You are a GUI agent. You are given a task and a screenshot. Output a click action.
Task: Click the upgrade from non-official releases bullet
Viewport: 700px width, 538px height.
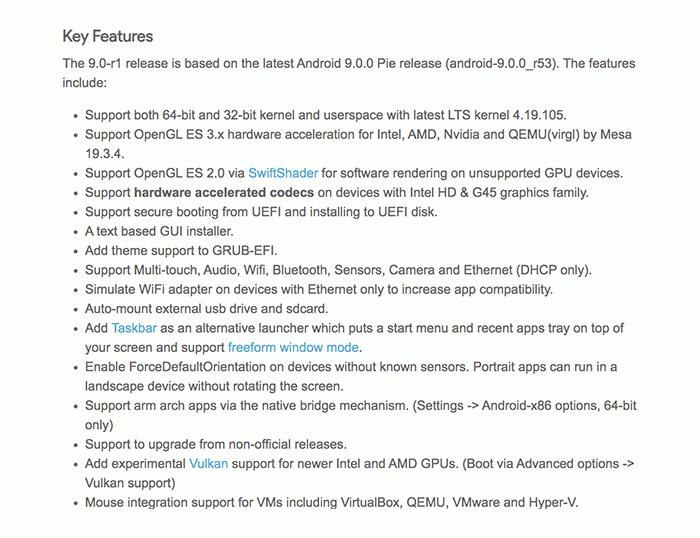click(215, 444)
